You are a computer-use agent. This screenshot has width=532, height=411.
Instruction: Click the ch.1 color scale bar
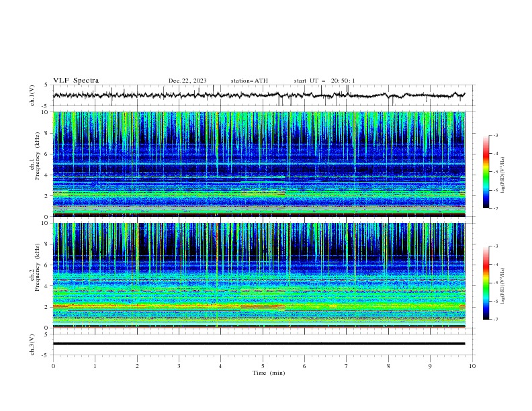point(486,172)
